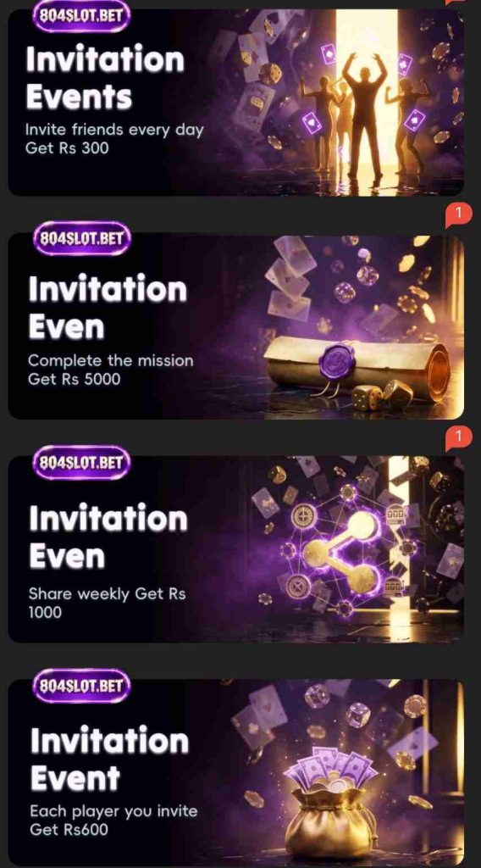Click the Share weekly Get Rs 1000 text
The width and height of the screenshot is (481, 868).
[107, 603]
